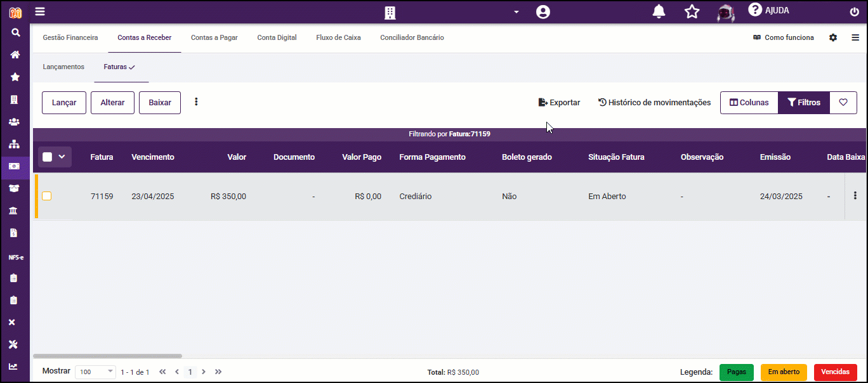Click the power logout icon
Screen dimensions: 868x383
pos(854,12)
